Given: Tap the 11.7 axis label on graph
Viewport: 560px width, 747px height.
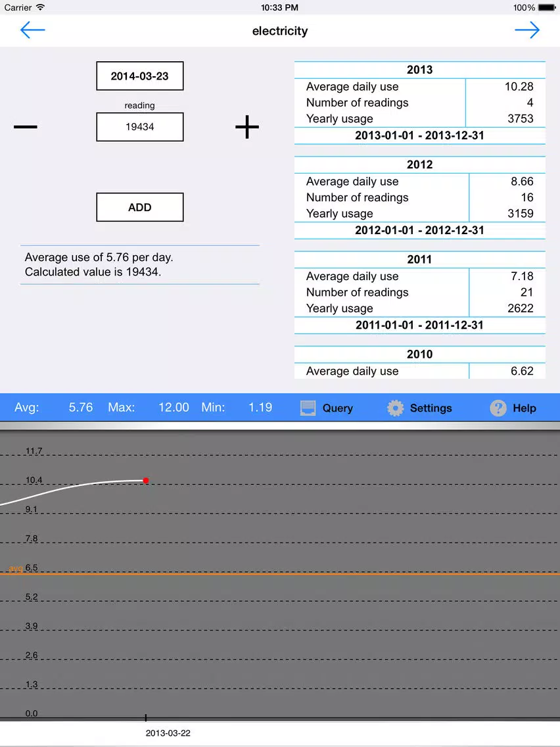Looking at the screenshot, I should click(x=34, y=450).
